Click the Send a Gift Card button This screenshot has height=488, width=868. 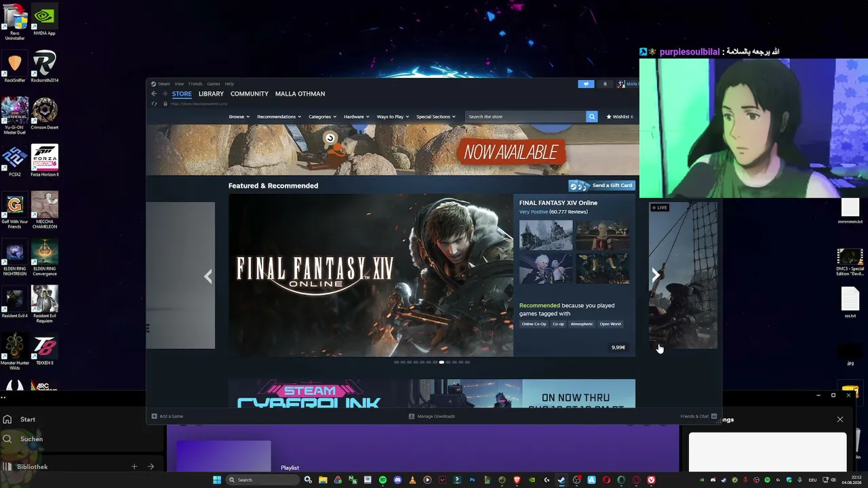[x=601, y=186]
